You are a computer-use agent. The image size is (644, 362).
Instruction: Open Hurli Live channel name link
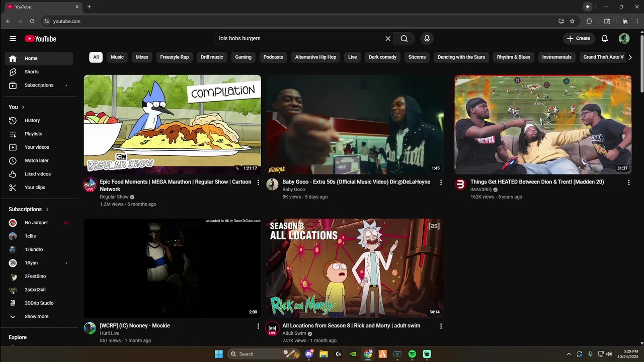pos(110,333)
